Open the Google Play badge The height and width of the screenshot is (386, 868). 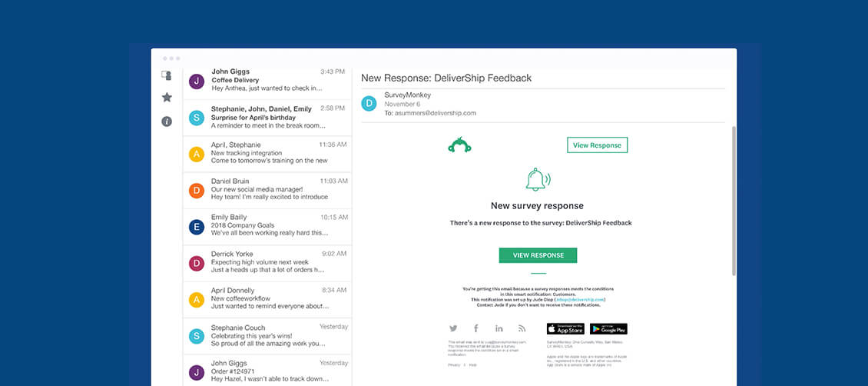[x=608, y=328]
